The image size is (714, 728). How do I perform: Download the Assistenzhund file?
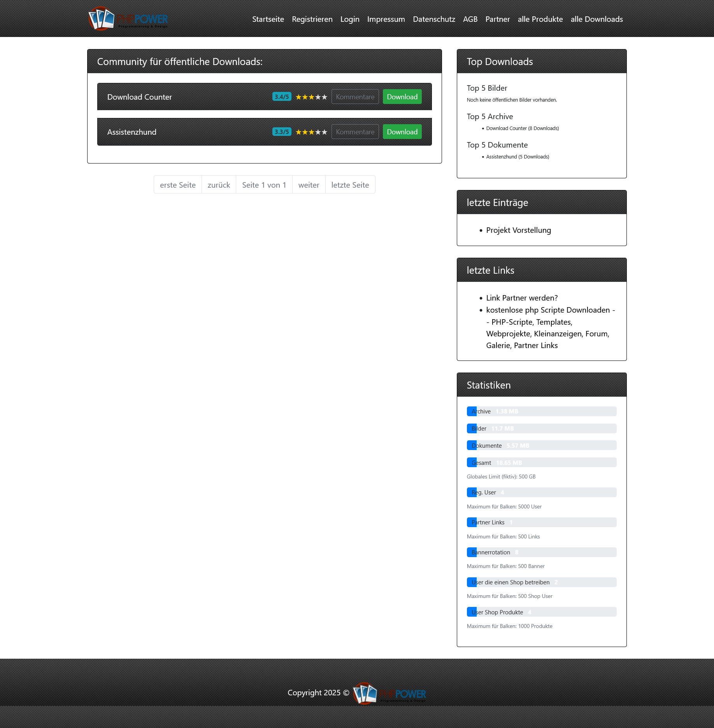402,132
